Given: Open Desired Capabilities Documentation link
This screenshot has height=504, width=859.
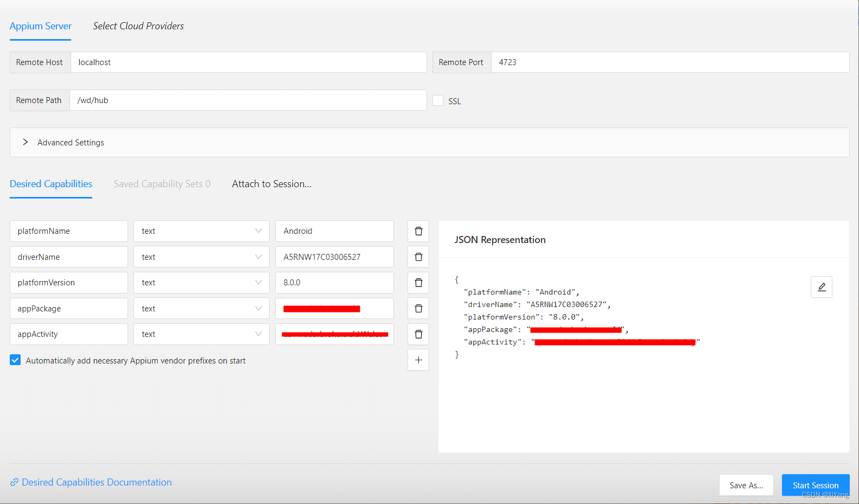Looking at the screenshot, I should coord(91,482).
